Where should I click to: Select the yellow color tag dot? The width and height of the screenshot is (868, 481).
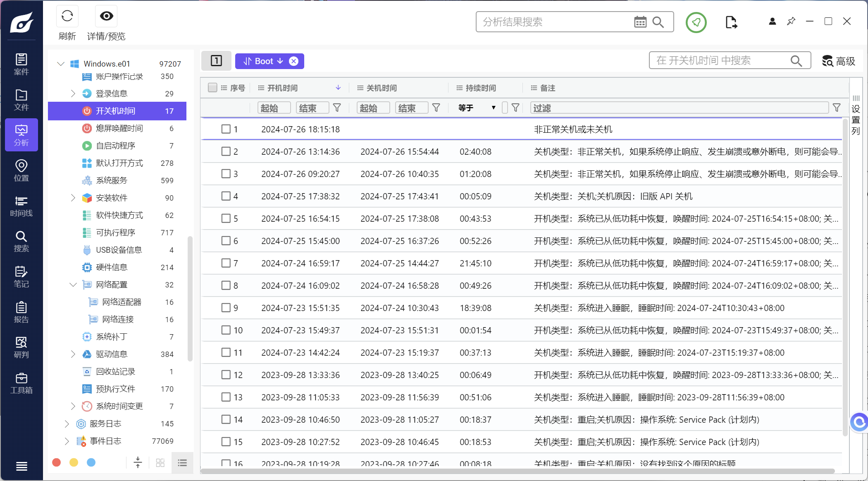pyautogui.click(x=74, y=462)
